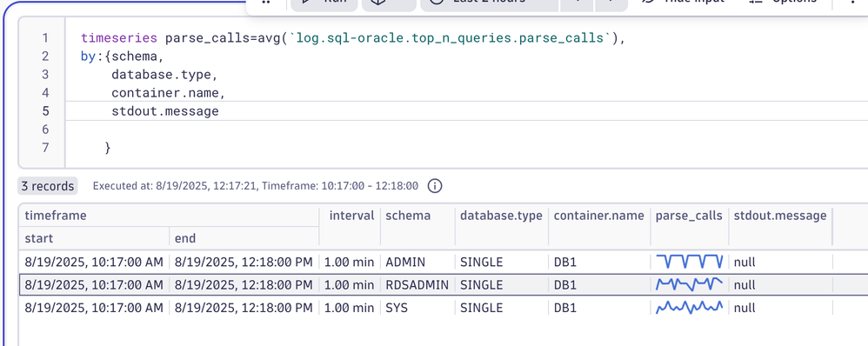Select the database.type column header

click(x=502, y=216)
